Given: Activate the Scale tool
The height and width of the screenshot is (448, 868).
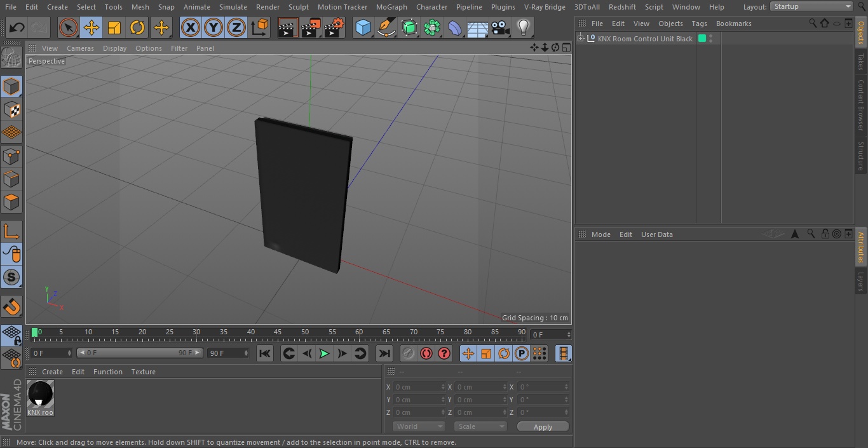Looking at the screenshot, I should [114, 27].
